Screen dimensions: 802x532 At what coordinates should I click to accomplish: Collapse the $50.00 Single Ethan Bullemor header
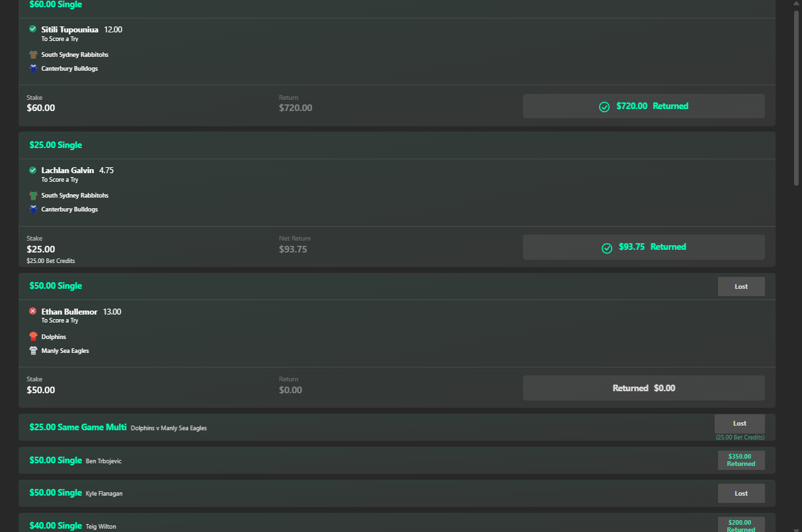tap(397, 286)
